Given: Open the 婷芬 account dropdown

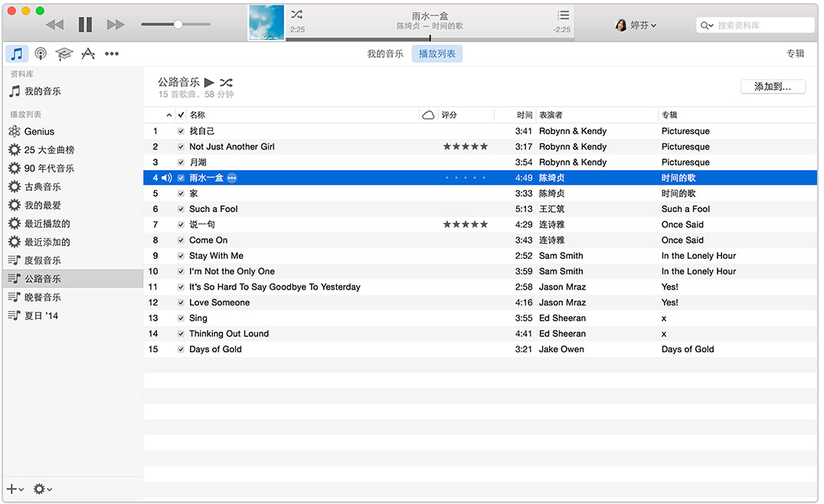Looking at the screenshot, I should 636,25.
